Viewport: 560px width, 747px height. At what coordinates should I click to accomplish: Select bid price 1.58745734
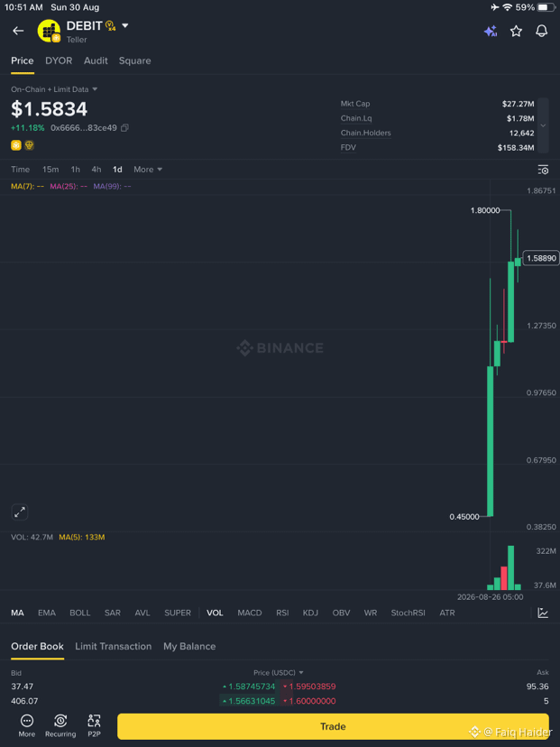pos(249,687)
